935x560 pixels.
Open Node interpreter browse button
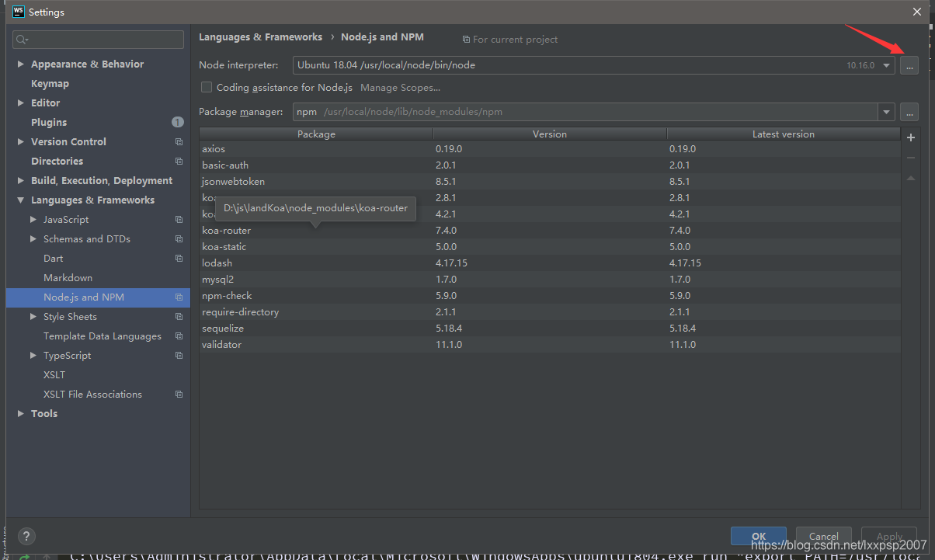click(909, 65)
